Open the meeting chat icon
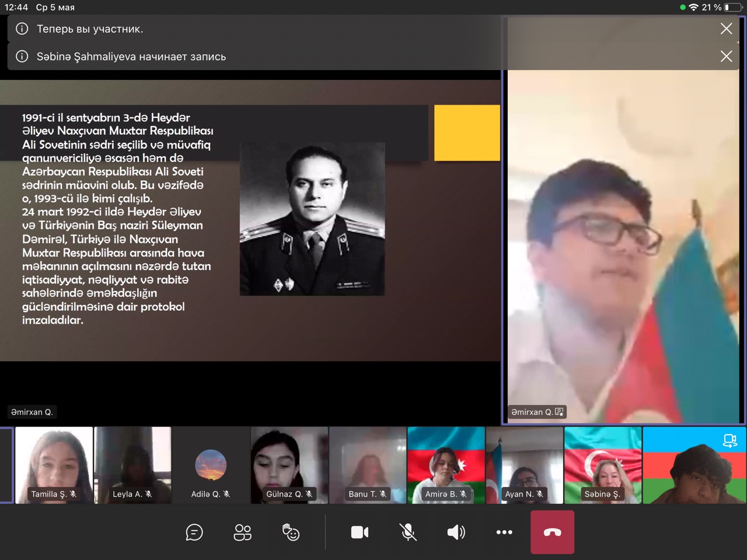The image size is (747, 560). coord(194,532)
